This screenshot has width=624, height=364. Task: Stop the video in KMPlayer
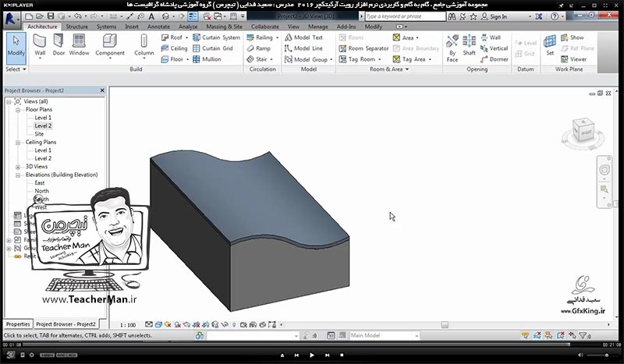(x=342, y=355)
